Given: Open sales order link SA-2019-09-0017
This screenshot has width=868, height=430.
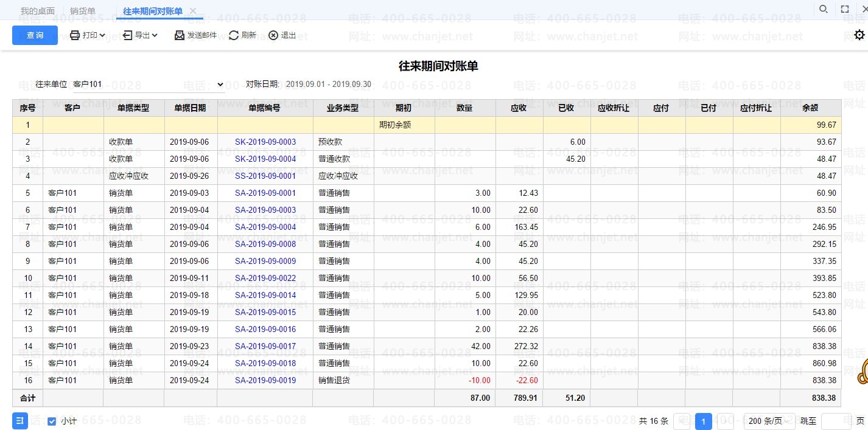Looking at the screenshot, I should [x=265, y=346].
